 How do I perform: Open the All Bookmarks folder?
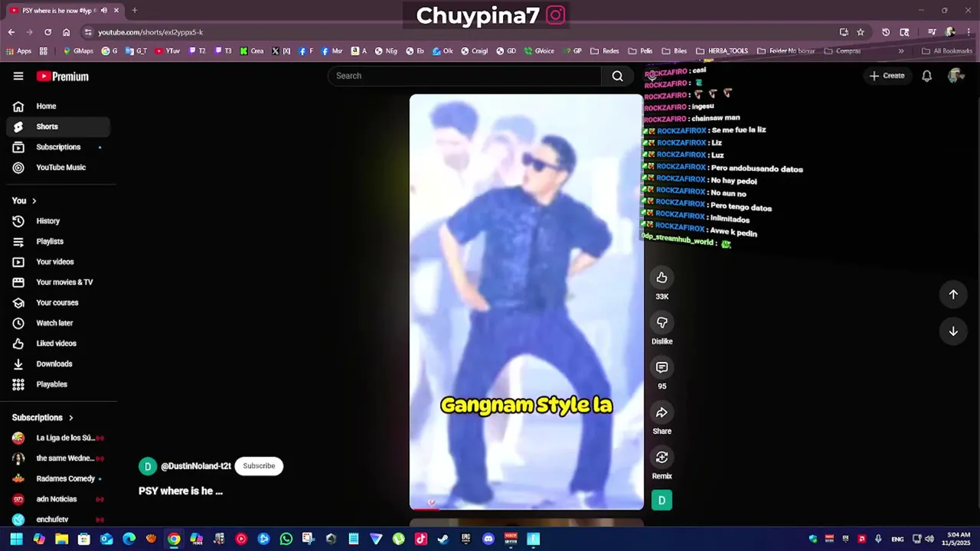(x=947, y=51)
